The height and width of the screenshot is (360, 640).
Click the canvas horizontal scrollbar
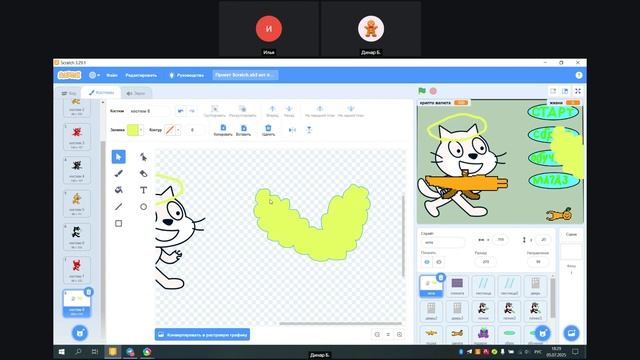click(340, 324)
